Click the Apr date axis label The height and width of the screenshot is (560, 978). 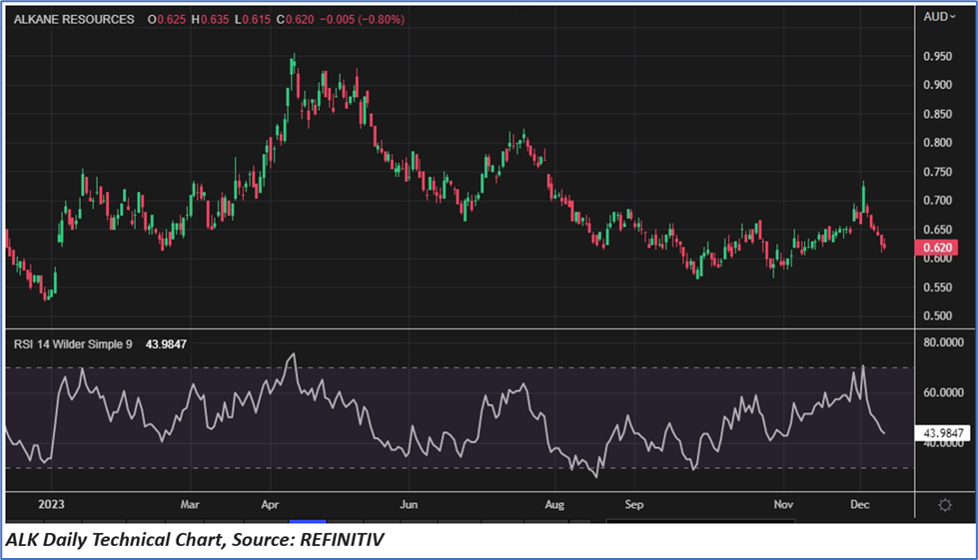click(270, 504)
